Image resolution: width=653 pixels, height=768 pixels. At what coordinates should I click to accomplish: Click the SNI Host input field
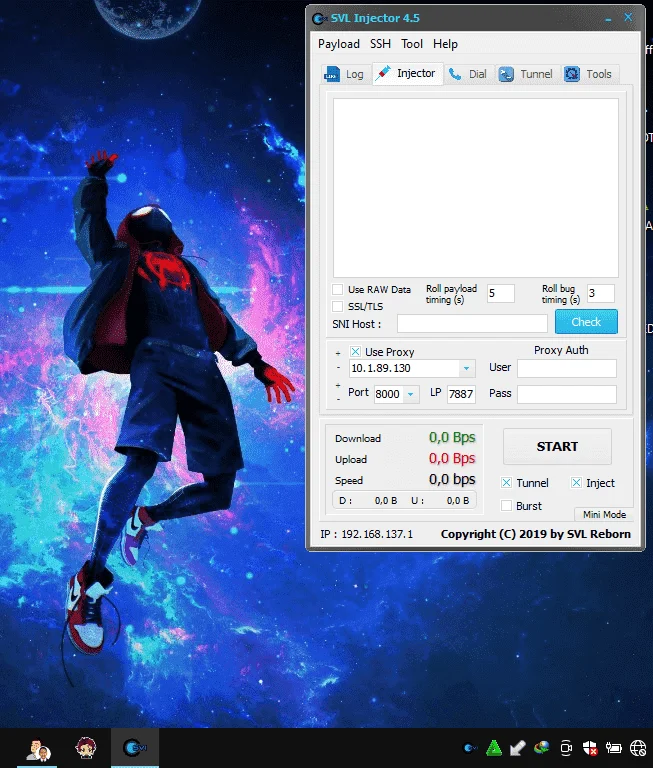click(472, 324)
